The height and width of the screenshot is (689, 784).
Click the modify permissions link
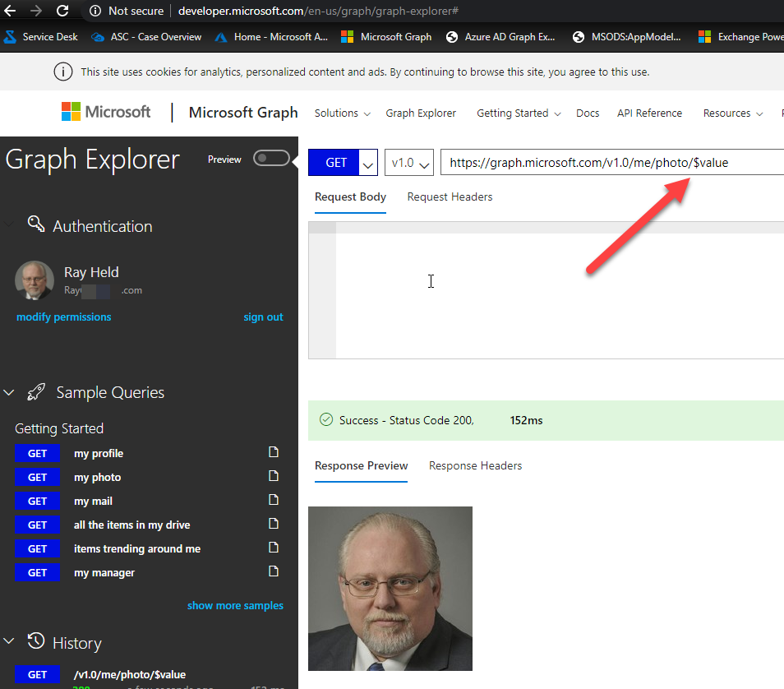(x=64, y=317)
